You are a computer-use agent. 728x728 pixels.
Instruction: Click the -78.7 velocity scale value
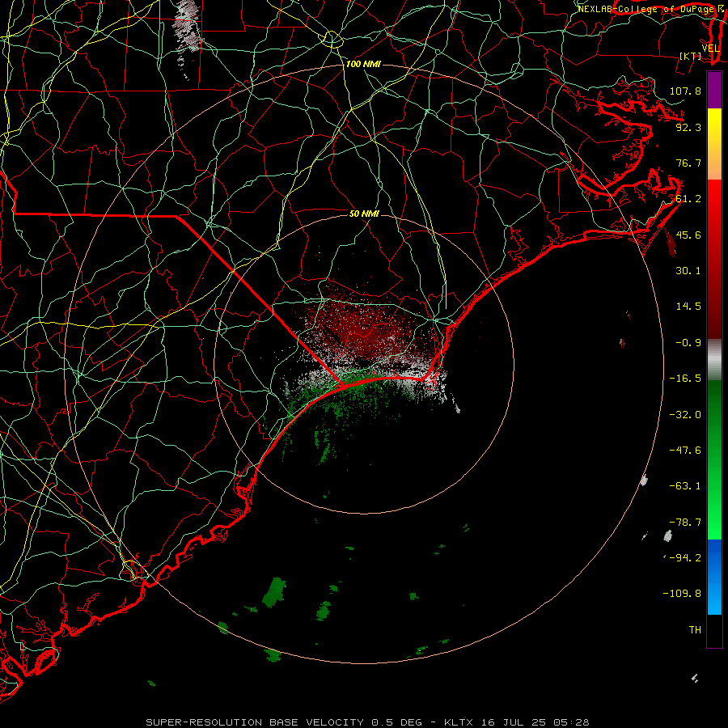(x=685, y=523)
